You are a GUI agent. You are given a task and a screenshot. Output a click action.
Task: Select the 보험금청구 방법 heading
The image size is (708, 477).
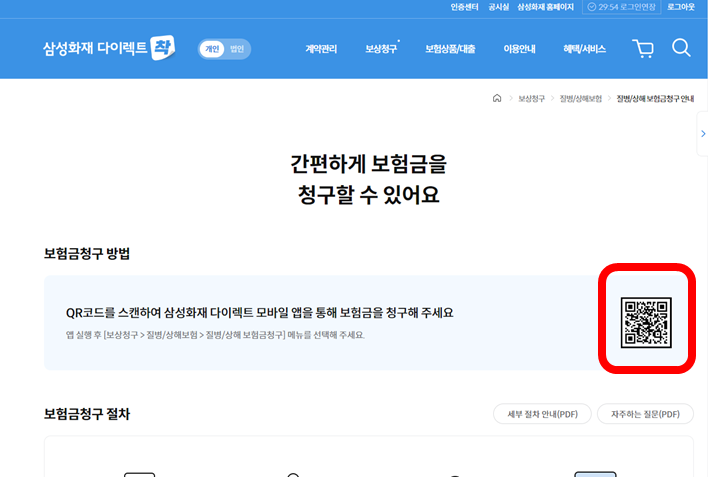click(x=87, y=253)
